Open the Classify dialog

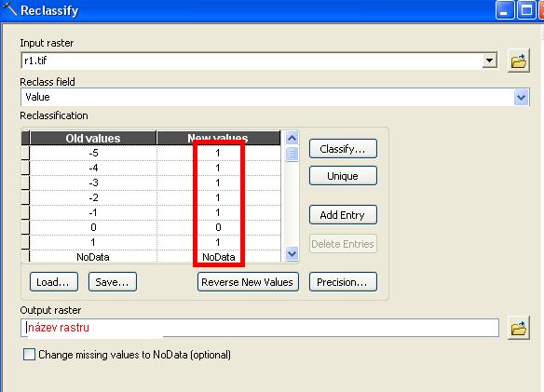coord(343,149)
